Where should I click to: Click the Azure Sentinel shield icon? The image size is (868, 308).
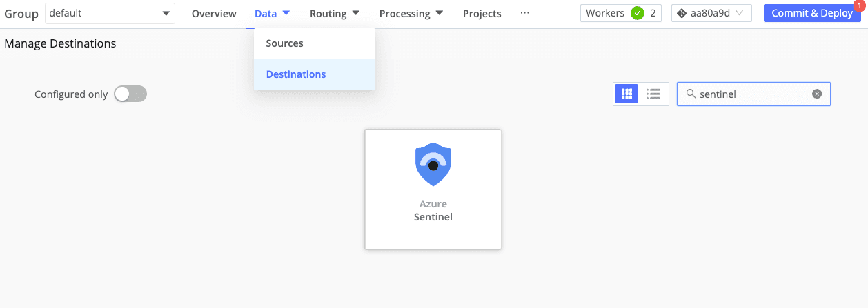433,165
